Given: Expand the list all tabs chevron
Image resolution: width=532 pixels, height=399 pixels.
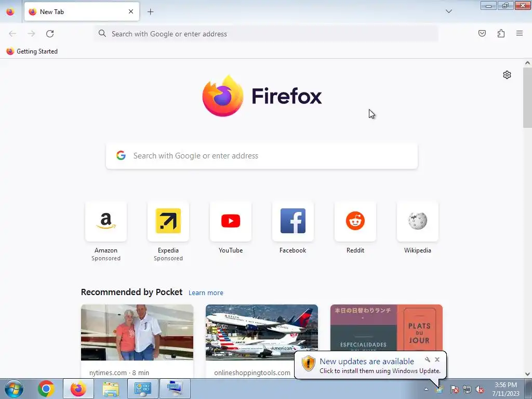Looking at the screenshot, I should [x=448, y=11].
